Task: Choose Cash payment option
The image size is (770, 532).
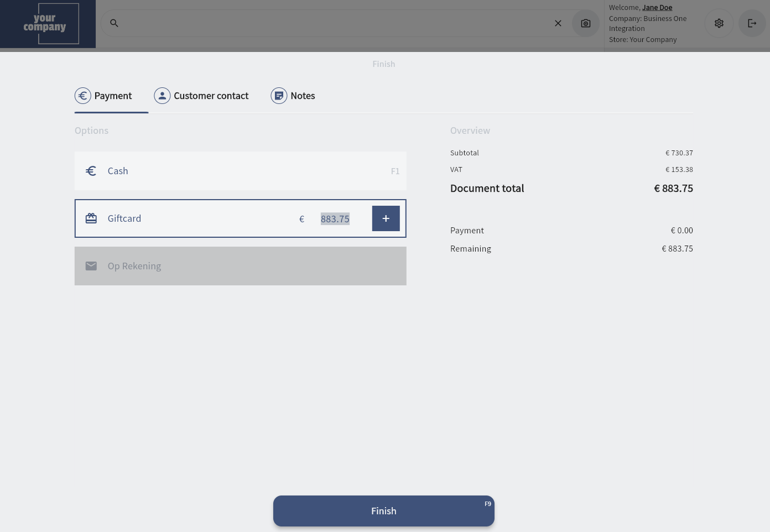Action: [240, 171]
